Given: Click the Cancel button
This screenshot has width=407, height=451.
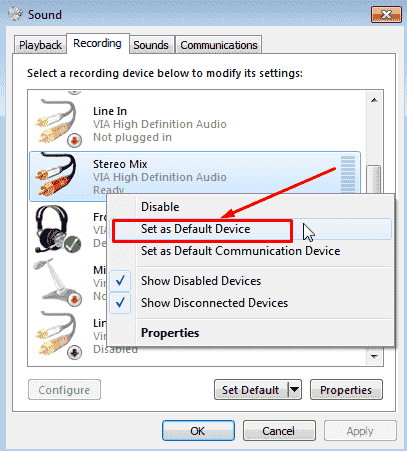Looking at the screenshot, I should pos(279,431).
